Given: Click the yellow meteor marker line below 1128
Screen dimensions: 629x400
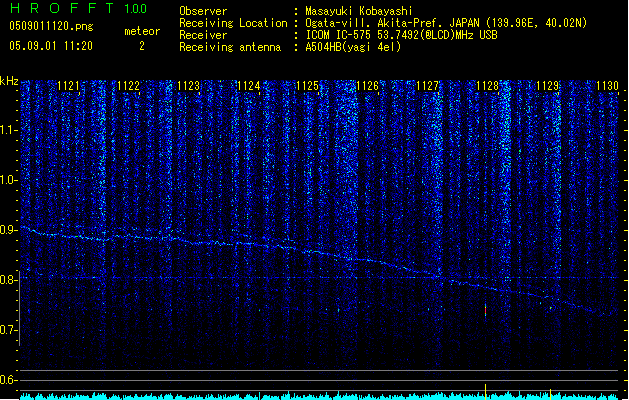Looking at the screenshot, I should pyautogui.click(x=485, y=392).
